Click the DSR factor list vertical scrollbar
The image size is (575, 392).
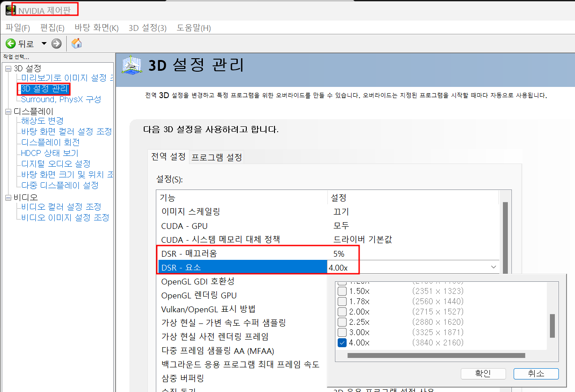click(x=552, y=326)
